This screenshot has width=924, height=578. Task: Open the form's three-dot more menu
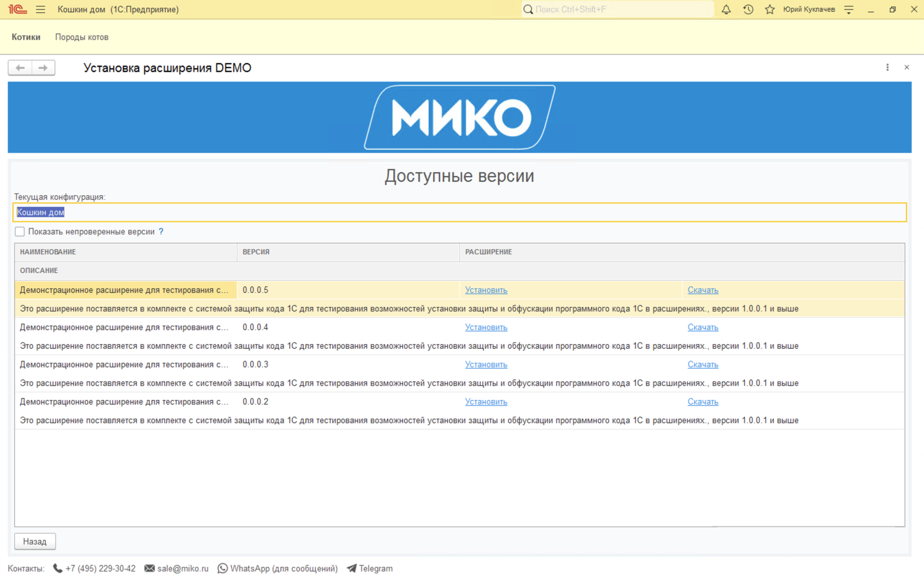coord(887,67)
